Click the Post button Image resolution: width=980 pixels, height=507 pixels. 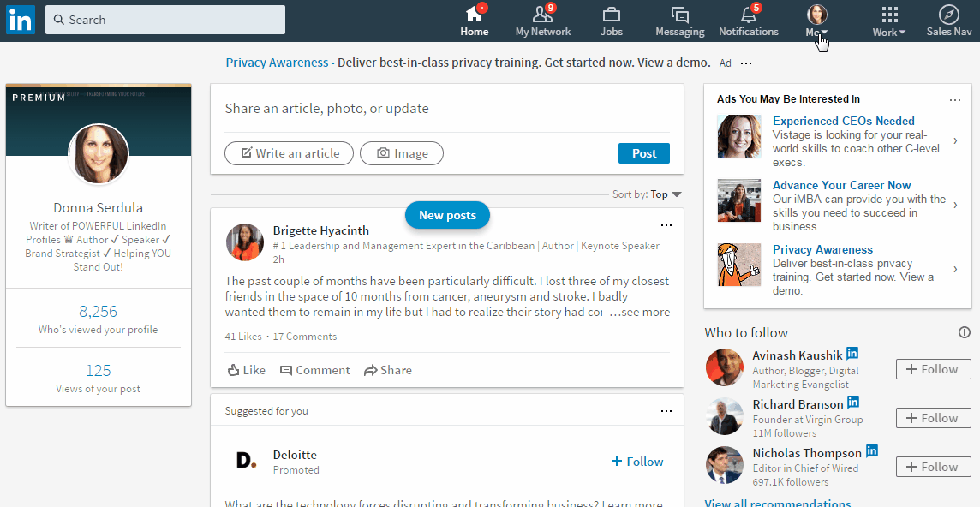pyautogui.click(x=643, y=154)
